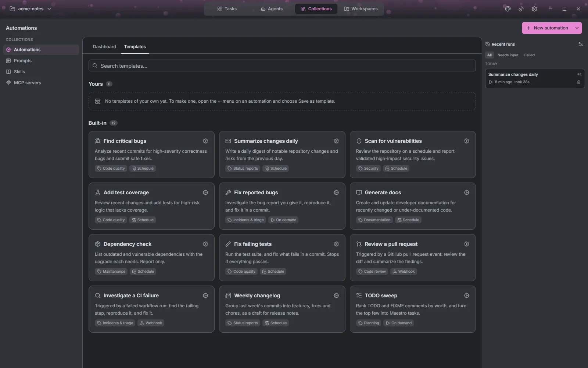This screenshot has height=368, width=588.
Task: Open Prompts in the sidebar
Action: (x=41, y=61)
